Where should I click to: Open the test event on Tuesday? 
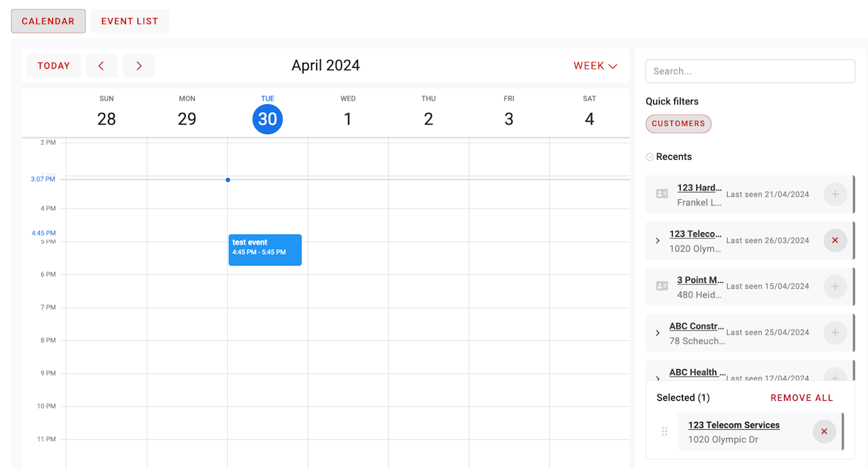pos(265,250)
